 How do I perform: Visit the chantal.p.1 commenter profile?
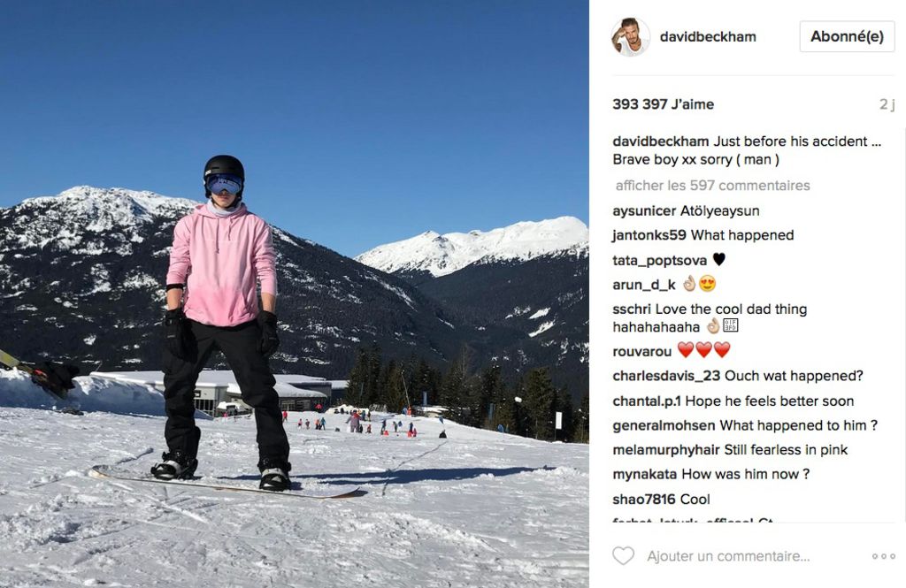(x=647, y=401)
